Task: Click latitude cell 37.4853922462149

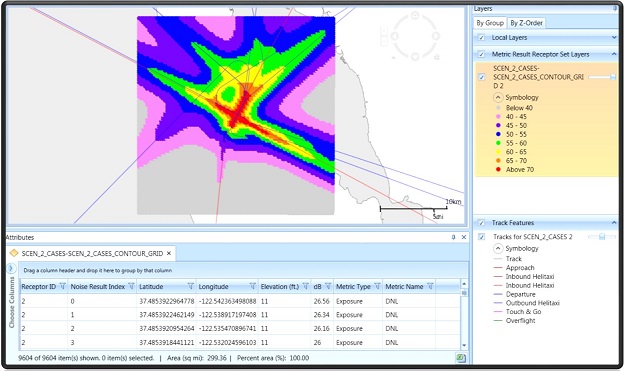Action: 167,315
